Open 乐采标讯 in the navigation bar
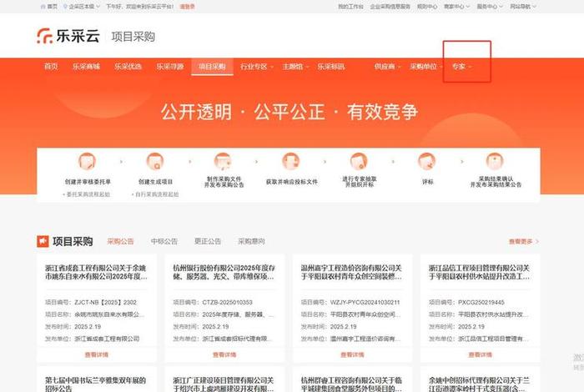 point(331,67)
